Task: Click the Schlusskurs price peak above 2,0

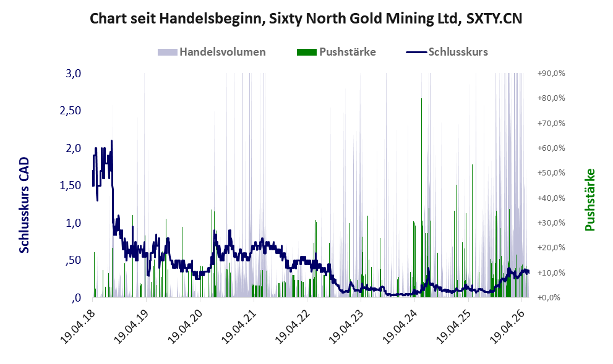Action: 112,142
